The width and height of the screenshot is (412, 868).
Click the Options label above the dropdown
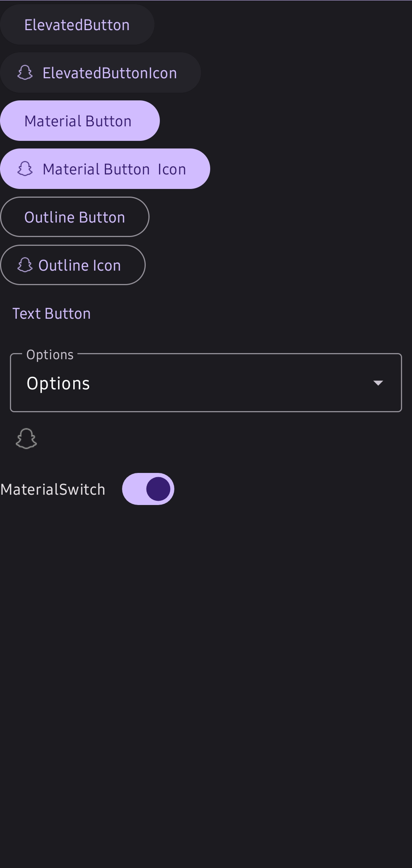click(x=50, y=355)
